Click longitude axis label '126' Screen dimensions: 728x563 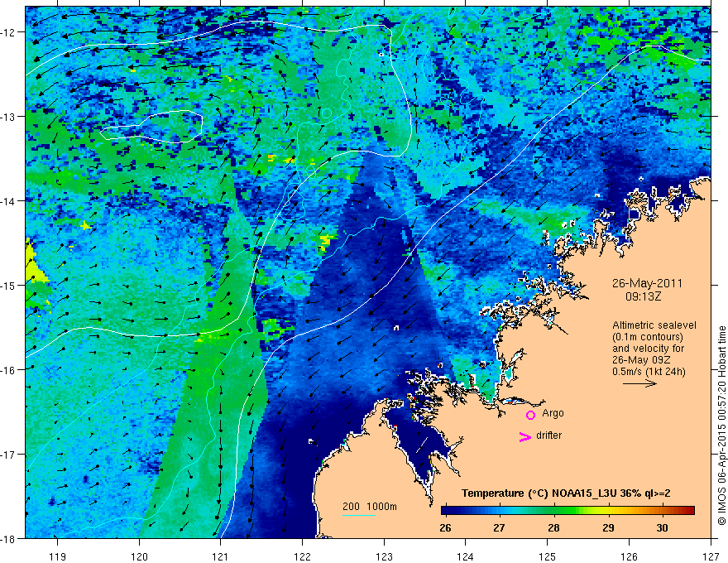[x=629, y=556]
